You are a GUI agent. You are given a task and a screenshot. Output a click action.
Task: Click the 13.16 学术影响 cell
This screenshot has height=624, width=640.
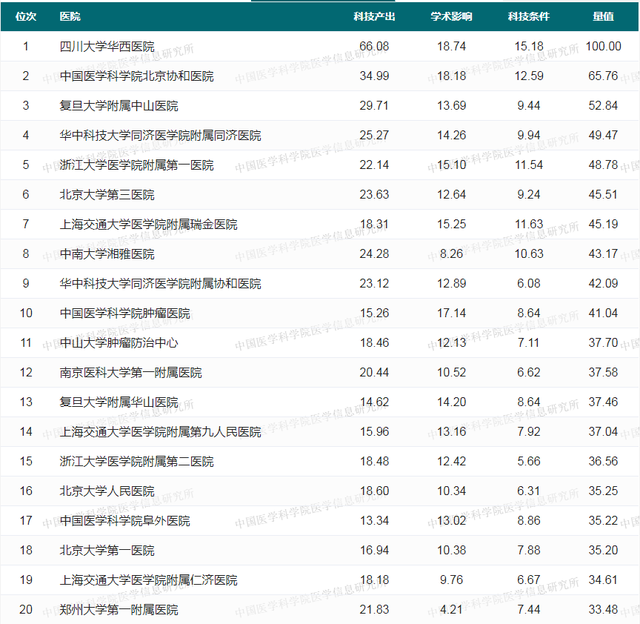click(451, 432)
